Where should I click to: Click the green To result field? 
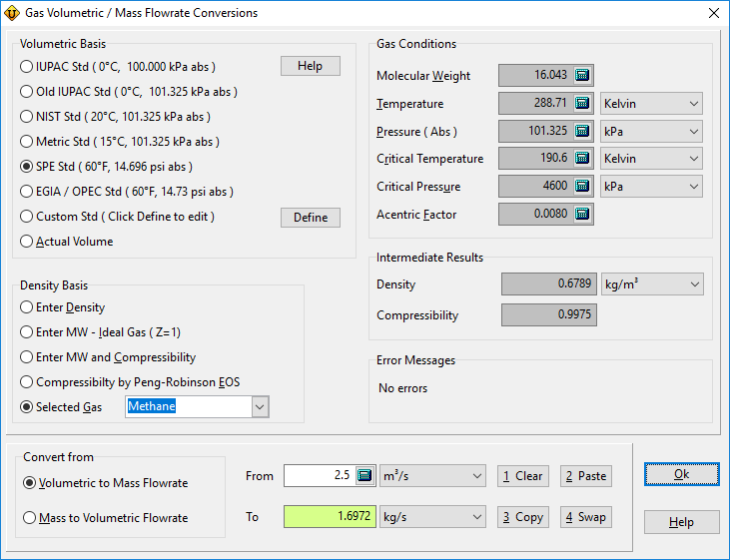click(330, 516)
